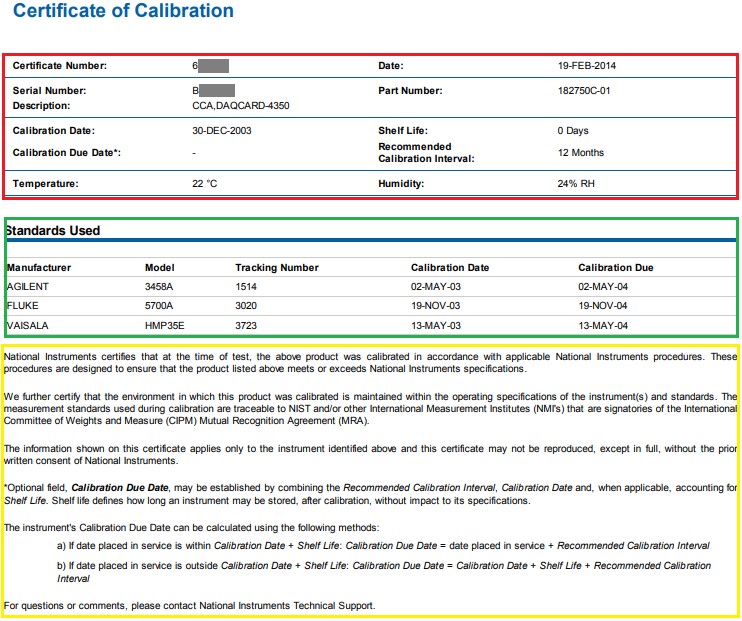Select manufacturer cell 'AGILENT'
This screenshot has height=621, width=742.
27,286
